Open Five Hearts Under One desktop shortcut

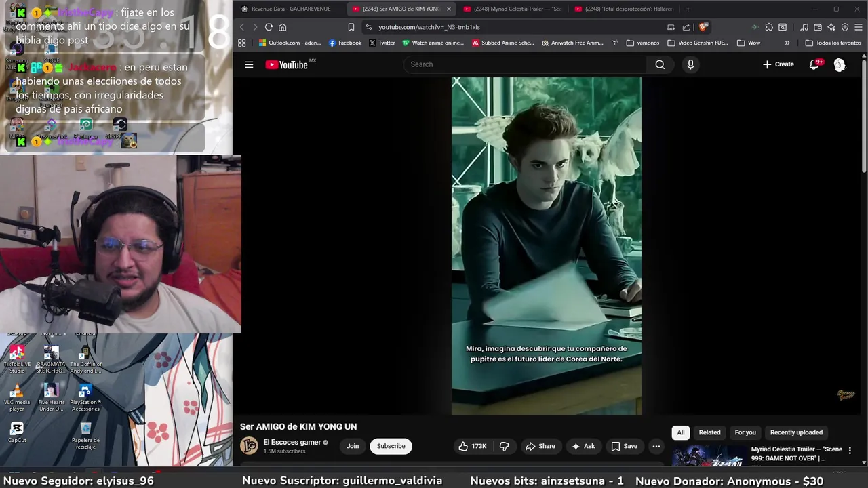(x=51, y=397)
